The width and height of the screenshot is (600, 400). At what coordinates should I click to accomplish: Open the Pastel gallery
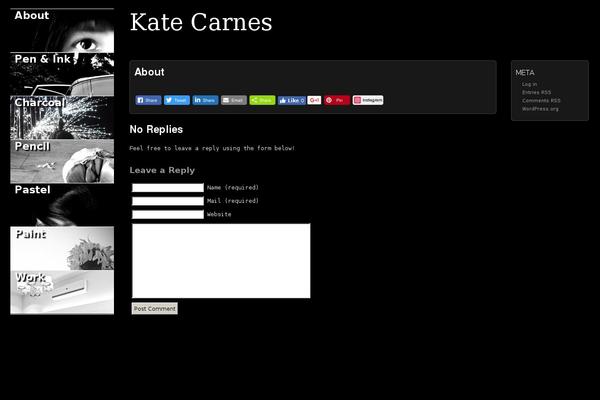[x=62, y=205]
